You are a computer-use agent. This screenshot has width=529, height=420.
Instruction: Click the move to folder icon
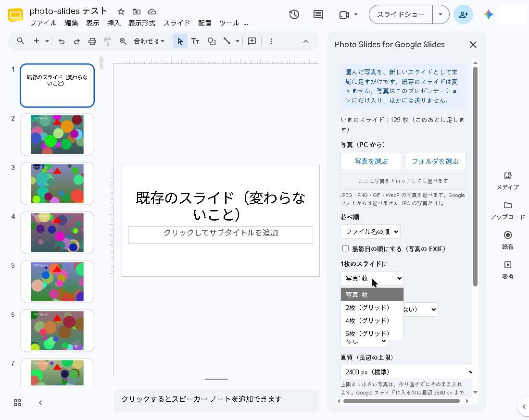tap(136, 12)
